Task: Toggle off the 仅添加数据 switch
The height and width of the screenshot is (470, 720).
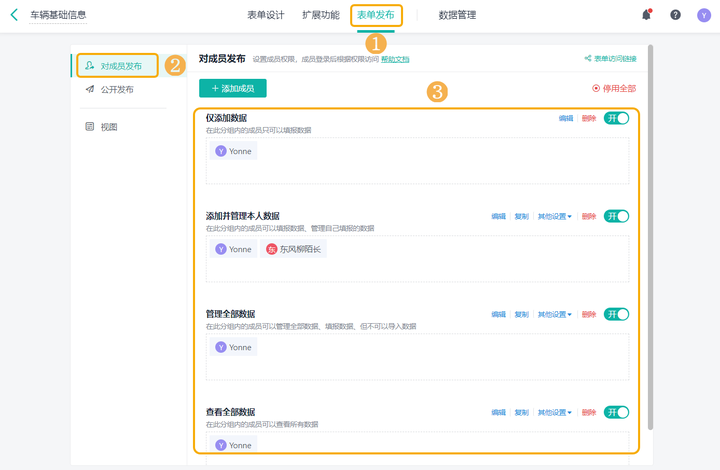Action: click(x=616, y=118)
